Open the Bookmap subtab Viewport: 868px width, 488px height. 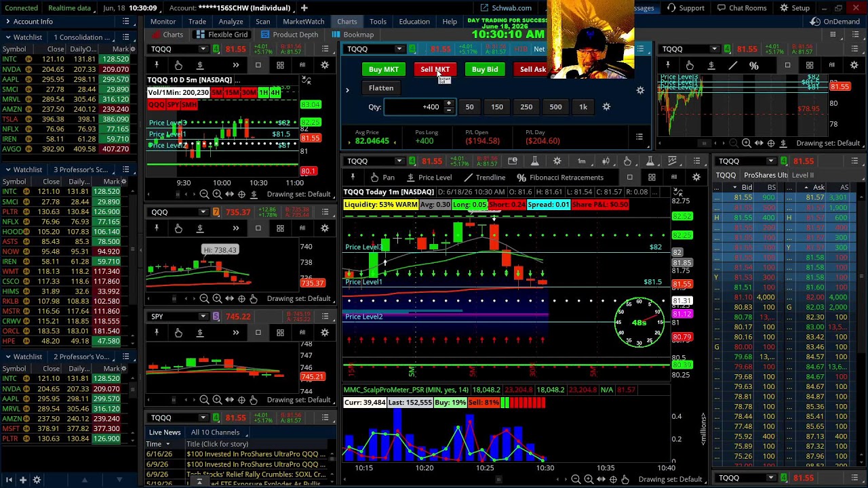[353, 35]
